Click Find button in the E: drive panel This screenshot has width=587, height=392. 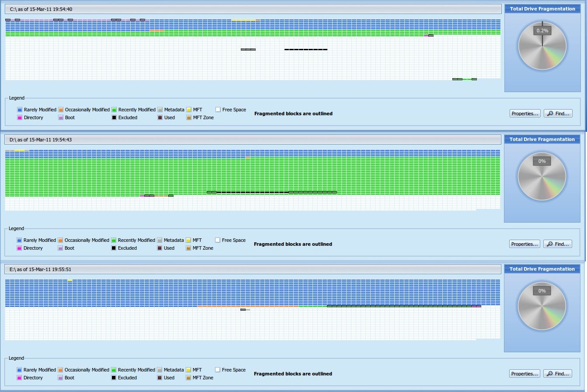coord(558,374)
